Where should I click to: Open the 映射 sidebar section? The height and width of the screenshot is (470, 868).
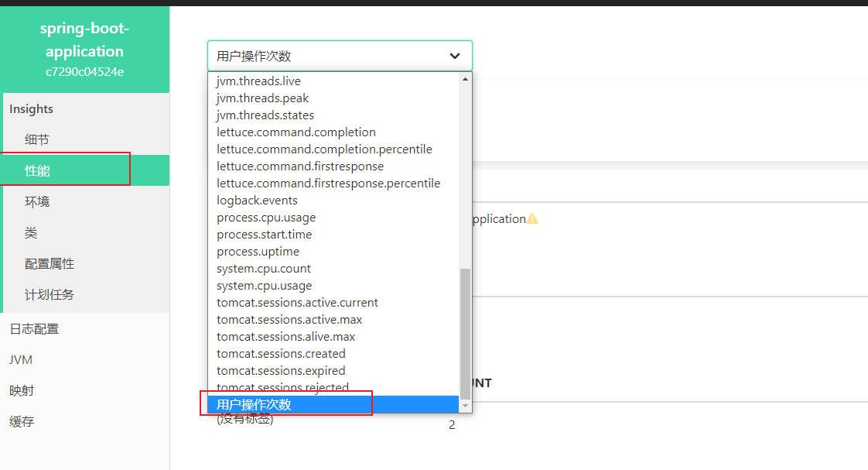pos(22,391)
